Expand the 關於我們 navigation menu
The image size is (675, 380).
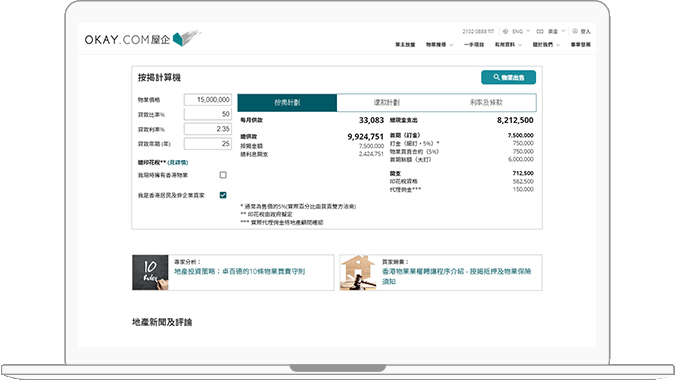pyautogui.click(x=546, y=45)
